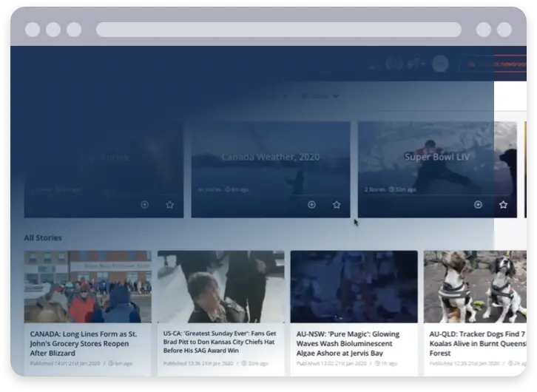
Task: Expand the rightmost filter dropdown above collections
Action: [x=320, y=96]
